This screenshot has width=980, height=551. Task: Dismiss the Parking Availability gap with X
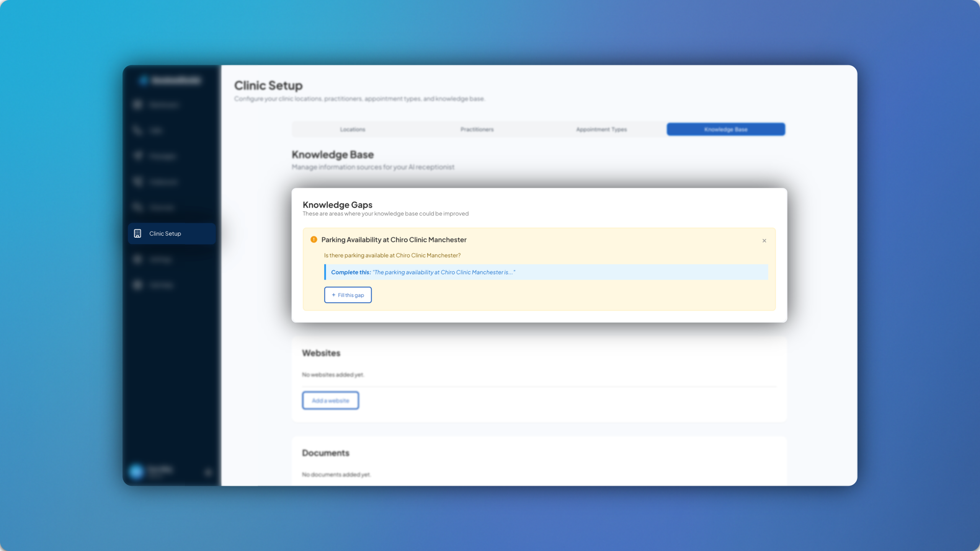(764, 241)
